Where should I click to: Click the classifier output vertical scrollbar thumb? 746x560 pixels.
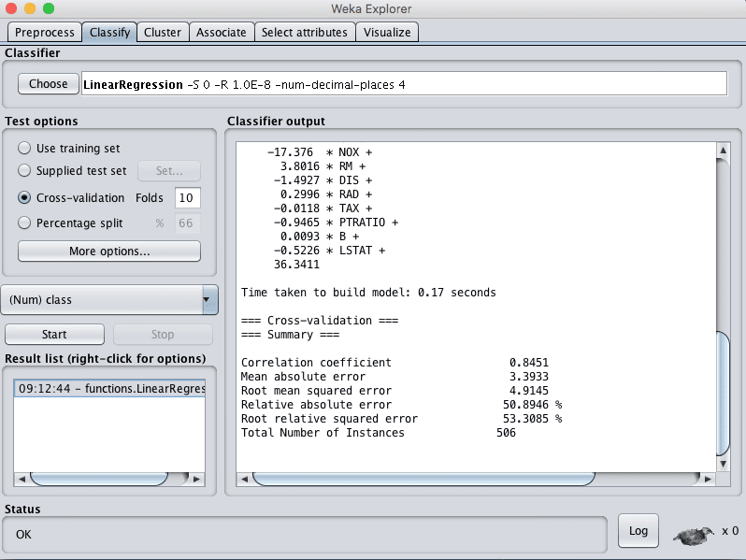(x=723, y=394)
